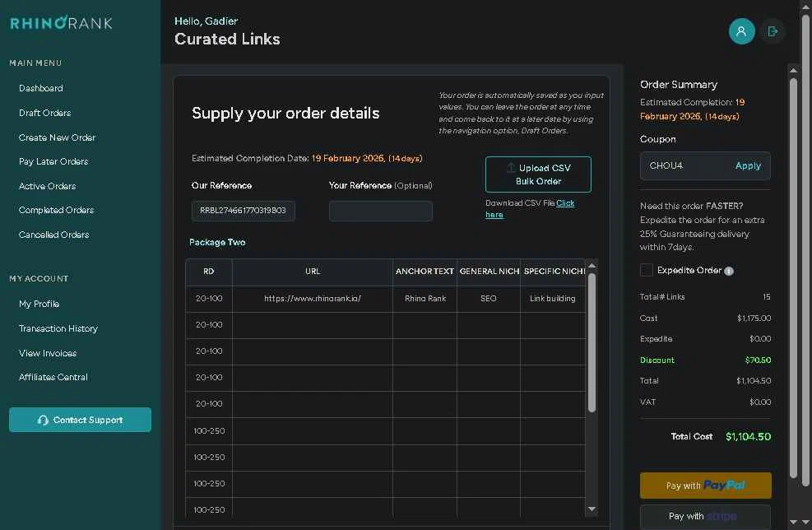Click the Discount $70.50 value
Viewport: 812px width, 530px height.
coord(758,360)
